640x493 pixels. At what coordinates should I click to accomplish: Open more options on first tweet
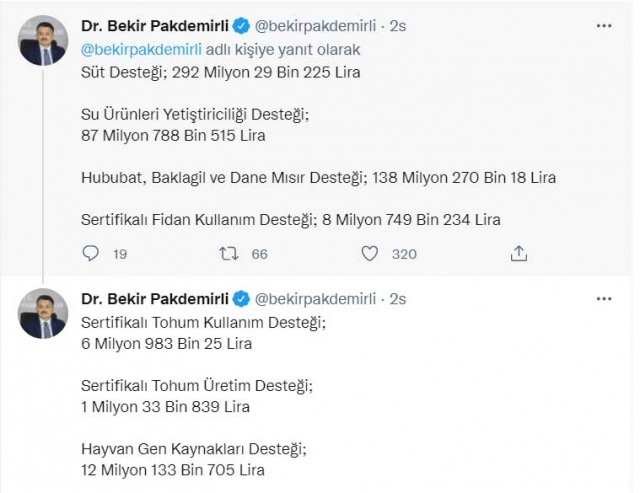point(604,26)
